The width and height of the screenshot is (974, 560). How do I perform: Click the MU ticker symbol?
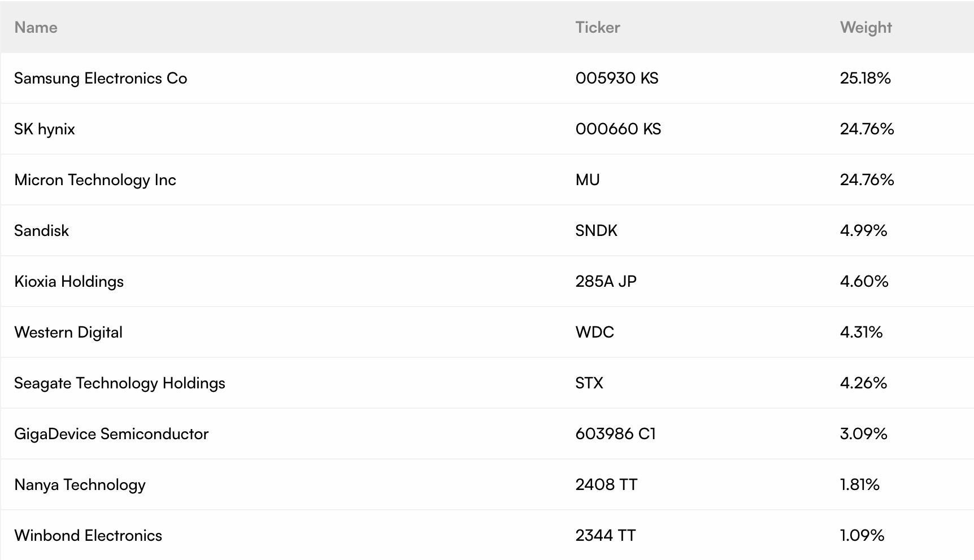click(588, 180)
